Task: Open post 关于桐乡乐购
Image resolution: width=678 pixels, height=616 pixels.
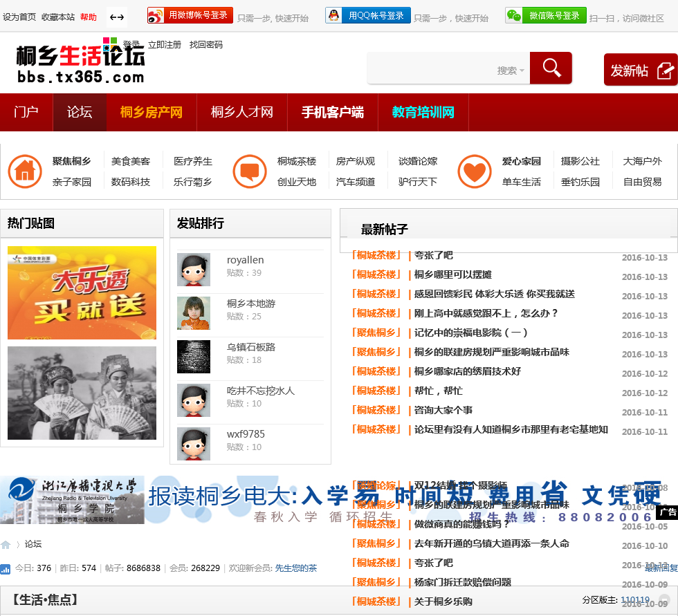Action: tap(443, 601)
